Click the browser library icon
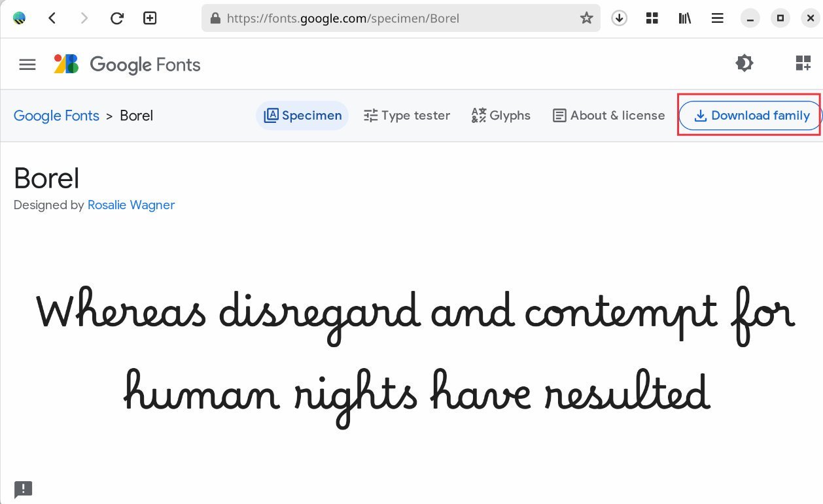The width and height of the screenshot is (823, 504). point(684,18)
